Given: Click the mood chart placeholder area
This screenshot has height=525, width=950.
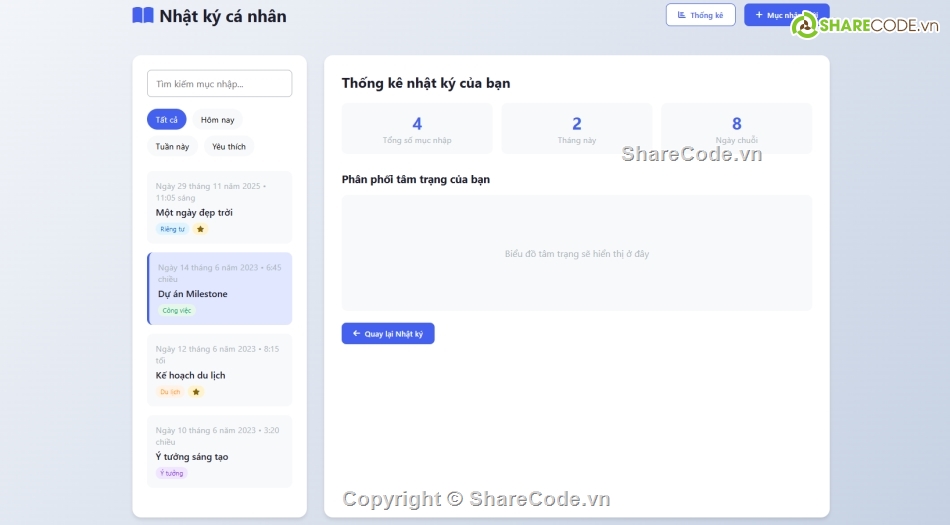Looking at the screenshot, I should 577,253.
